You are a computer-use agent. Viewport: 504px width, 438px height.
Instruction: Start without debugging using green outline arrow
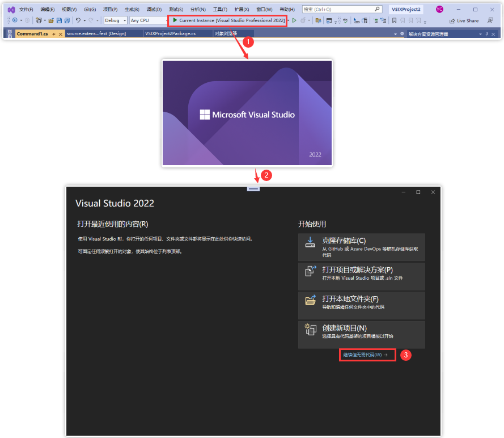point(294,20)
